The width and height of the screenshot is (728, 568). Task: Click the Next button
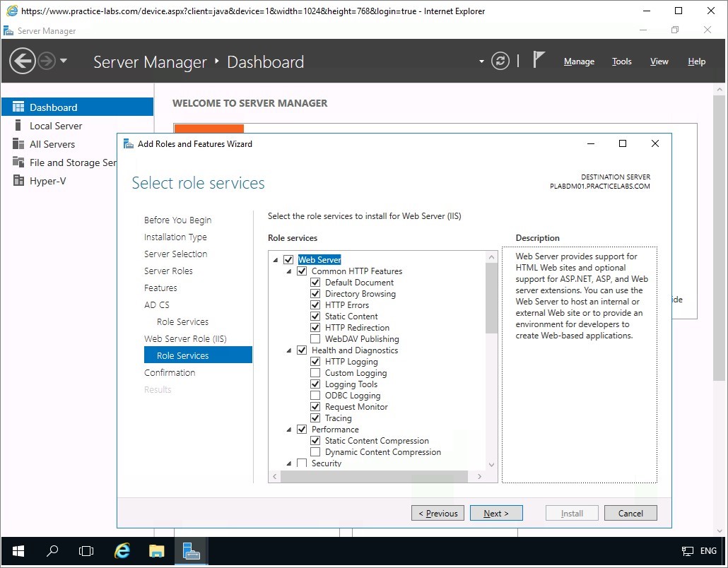496,513
